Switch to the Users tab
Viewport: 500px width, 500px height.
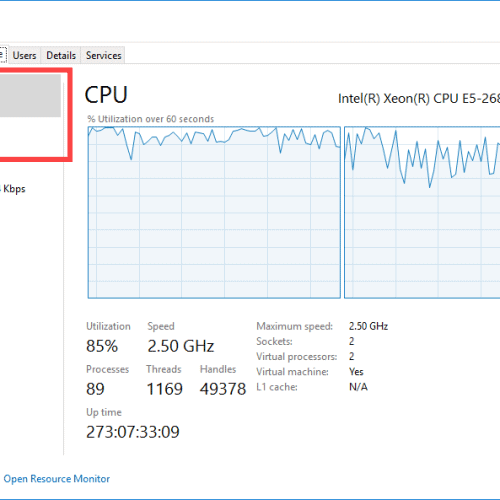[x=24, y=55]
